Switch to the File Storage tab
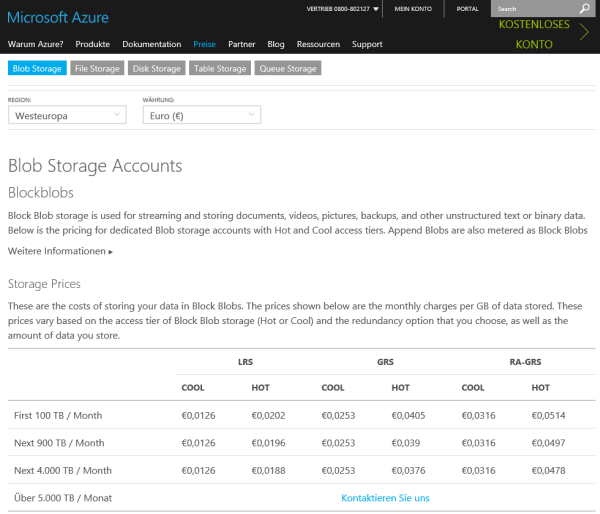600x514 pixels. (x=97, y=69)
